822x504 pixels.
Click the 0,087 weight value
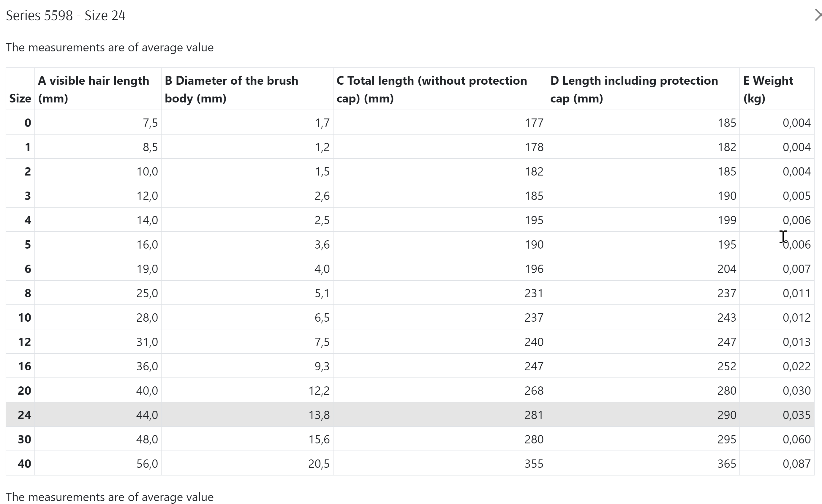[x=796, y=464]
